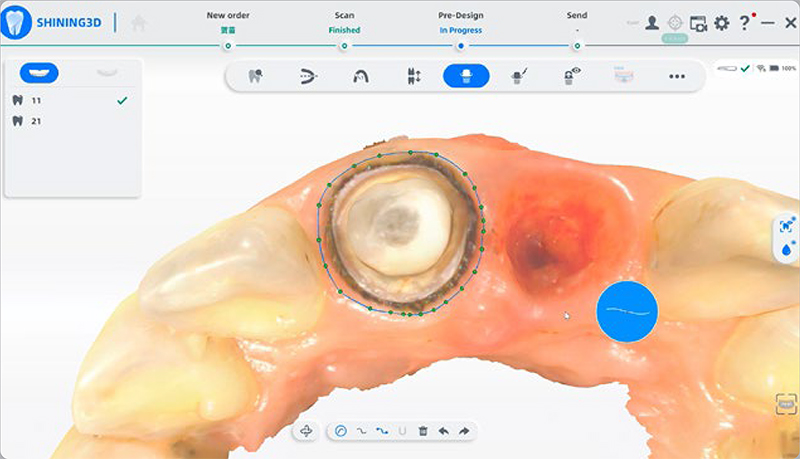
Task: Open the user account menu
Action: pyautogui.click(x=652, y=23)
